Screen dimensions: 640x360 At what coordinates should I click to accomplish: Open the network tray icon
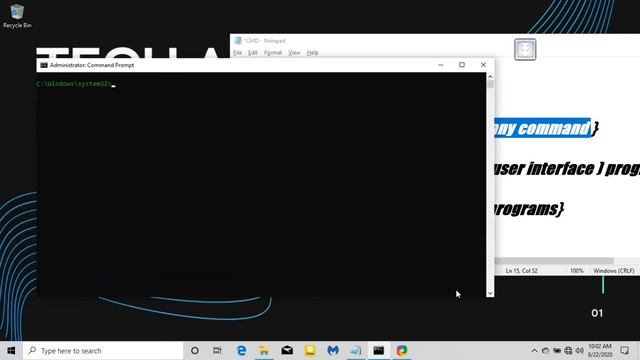[568, 351]
